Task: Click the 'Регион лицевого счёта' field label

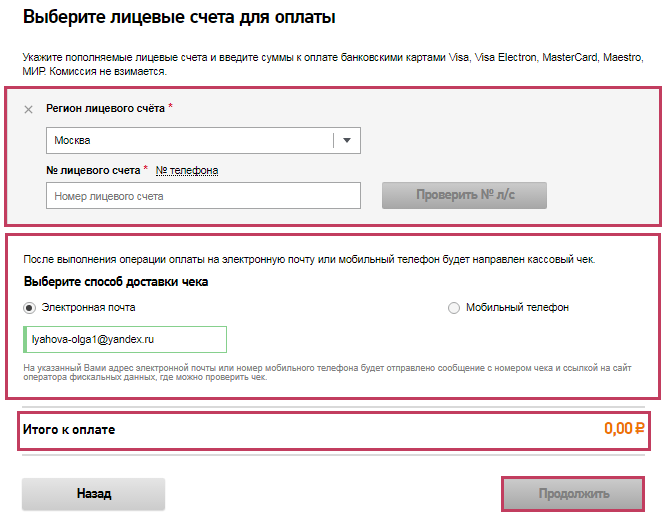Action: 106,107
